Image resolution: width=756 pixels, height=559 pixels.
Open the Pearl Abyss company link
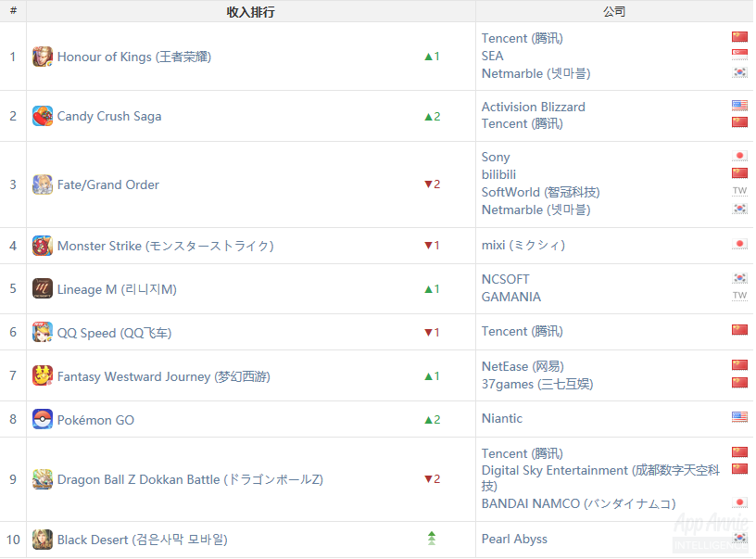pyautogui.click(x=514, y=539)
